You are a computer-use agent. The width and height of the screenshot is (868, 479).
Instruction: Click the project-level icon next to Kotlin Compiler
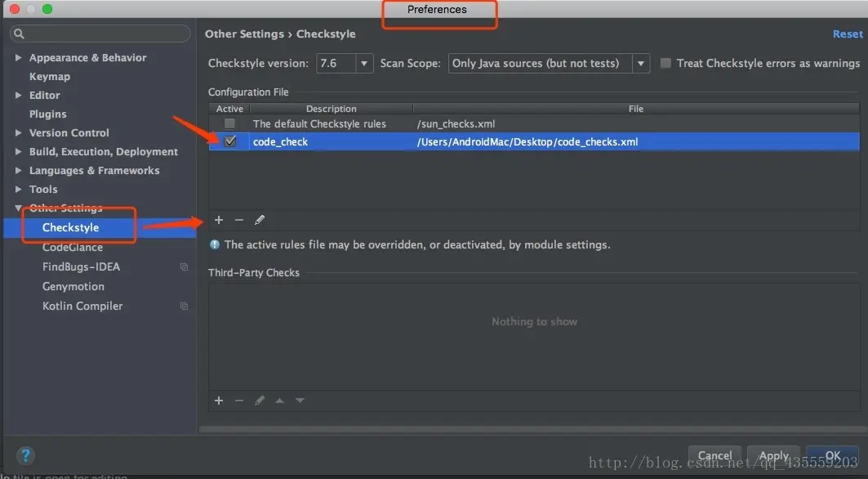184,306
